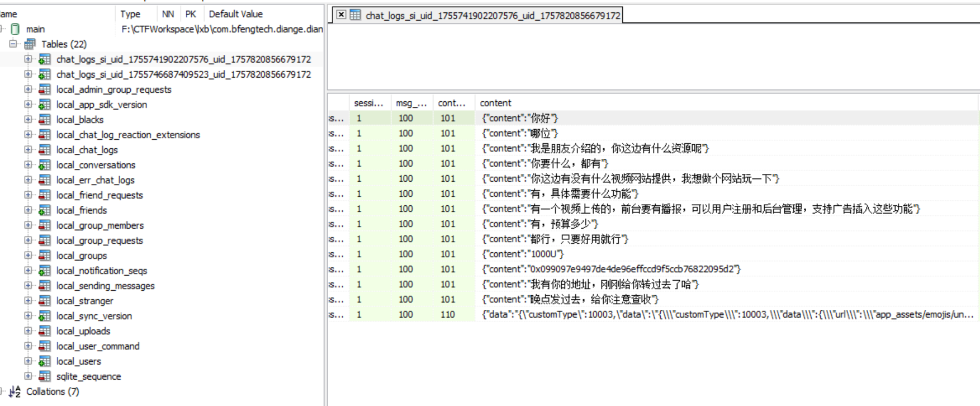Expand the local_groups table node
Image resolution: width=980 pixels, height=406 pixels.
coord(28,255)
